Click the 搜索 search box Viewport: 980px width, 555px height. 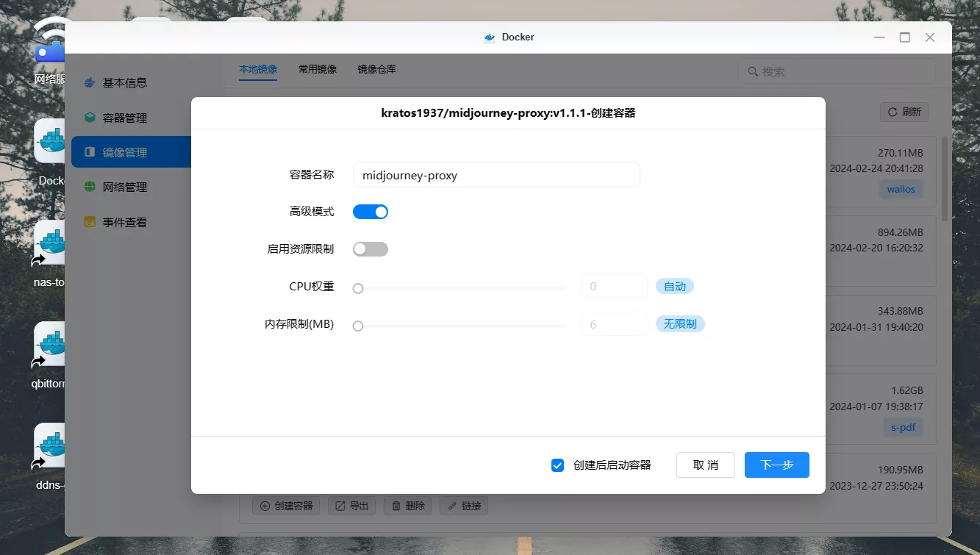[837, 71]
